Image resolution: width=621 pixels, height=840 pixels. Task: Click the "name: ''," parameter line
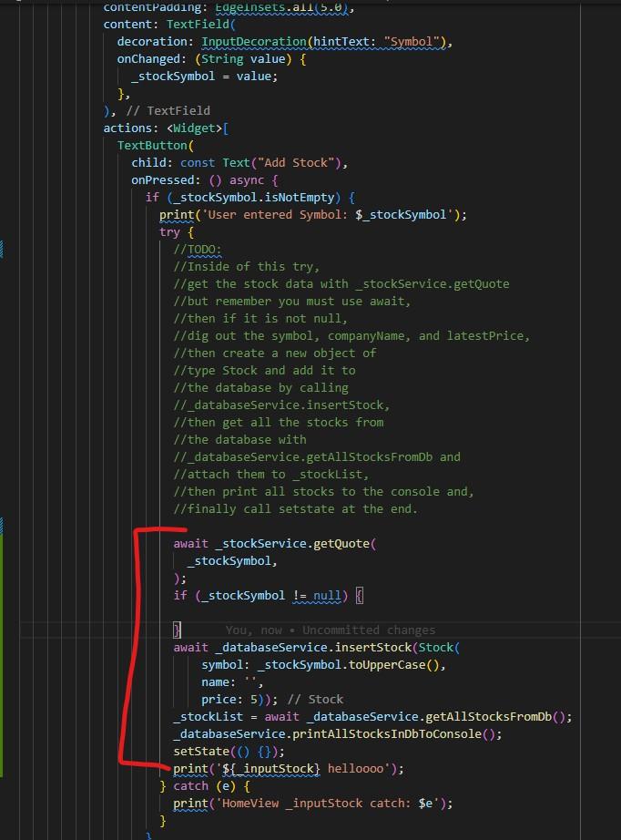[x=232, y=682]
